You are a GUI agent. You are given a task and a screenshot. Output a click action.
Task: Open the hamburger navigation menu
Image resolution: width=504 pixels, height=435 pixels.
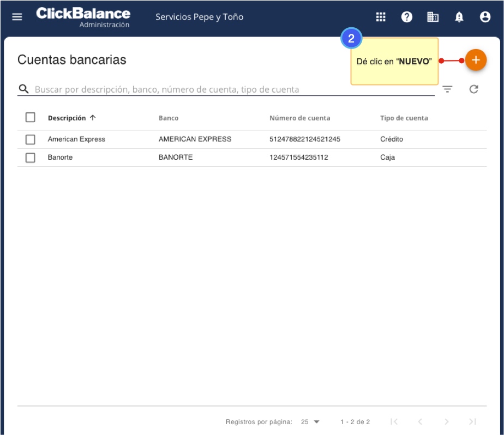pos(17,17)
